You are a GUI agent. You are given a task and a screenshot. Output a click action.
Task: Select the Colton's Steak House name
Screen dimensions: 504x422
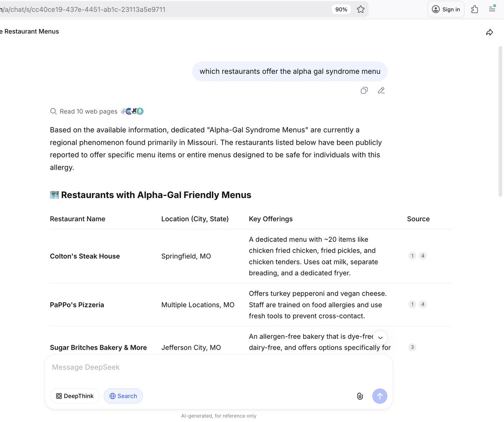pyautogui.click(x=85, y=256)
